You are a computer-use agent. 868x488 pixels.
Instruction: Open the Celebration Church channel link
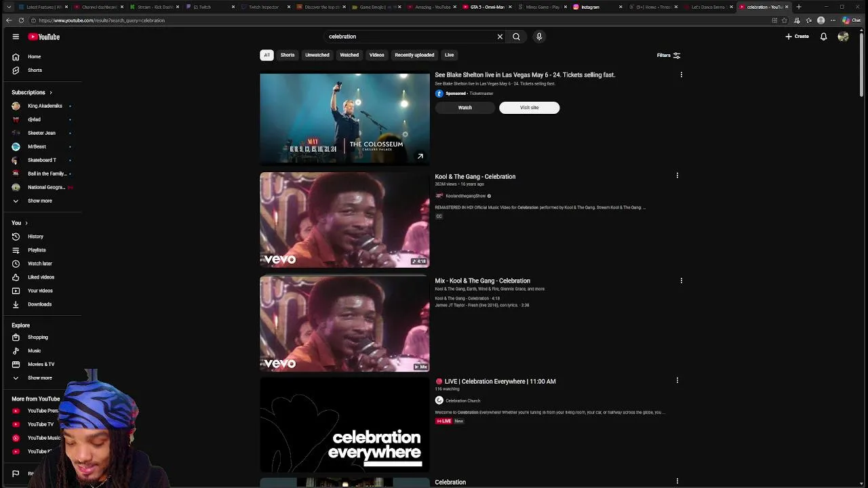pos(462,401)
